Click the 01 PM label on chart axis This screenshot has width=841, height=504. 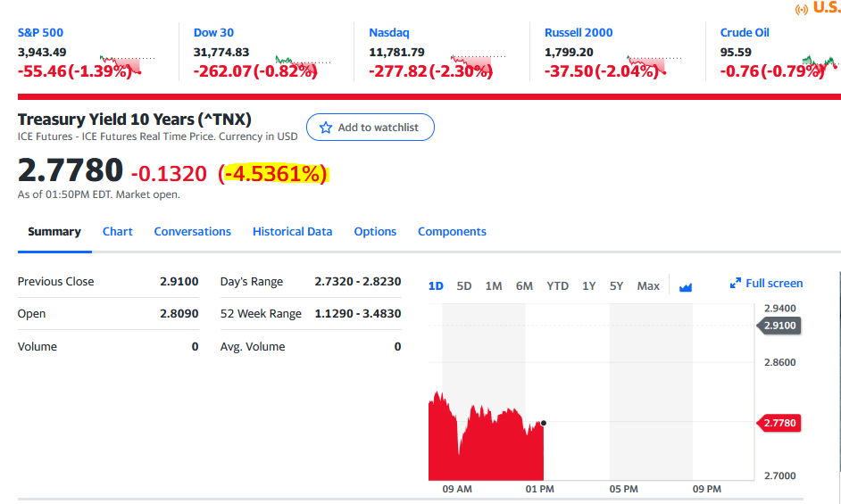[539, 489]
